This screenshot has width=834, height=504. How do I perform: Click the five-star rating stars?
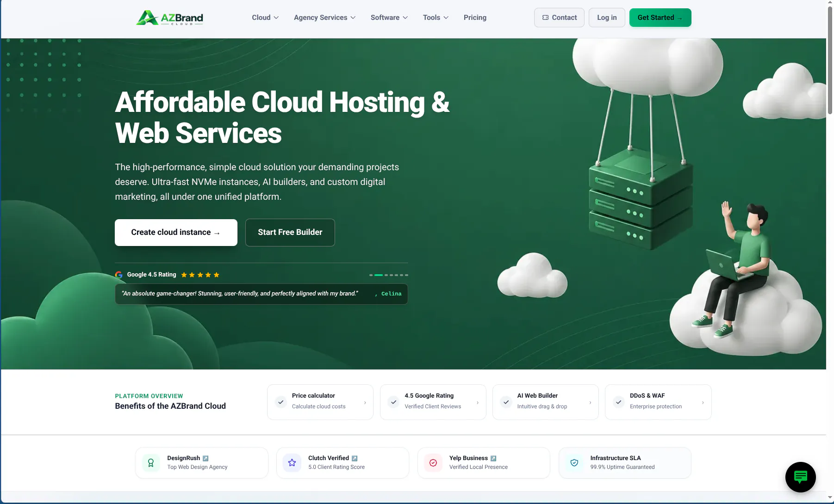[x=200, y=275]
